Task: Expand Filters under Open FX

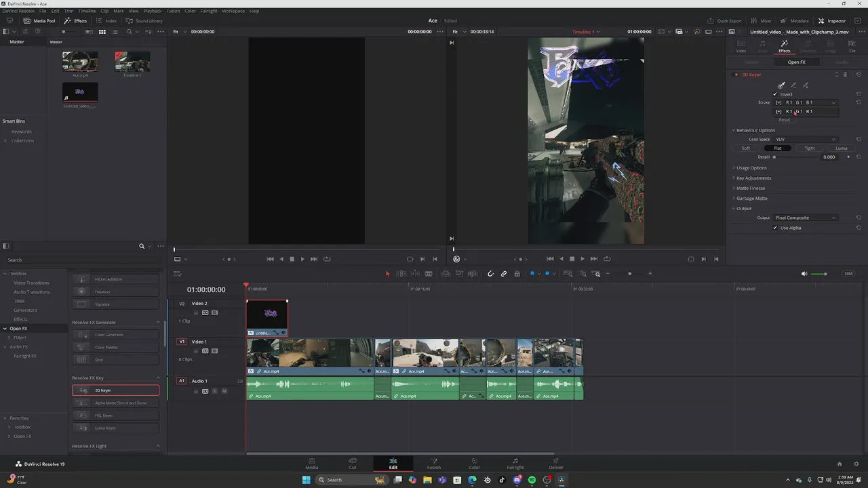Action: (10, 338)
